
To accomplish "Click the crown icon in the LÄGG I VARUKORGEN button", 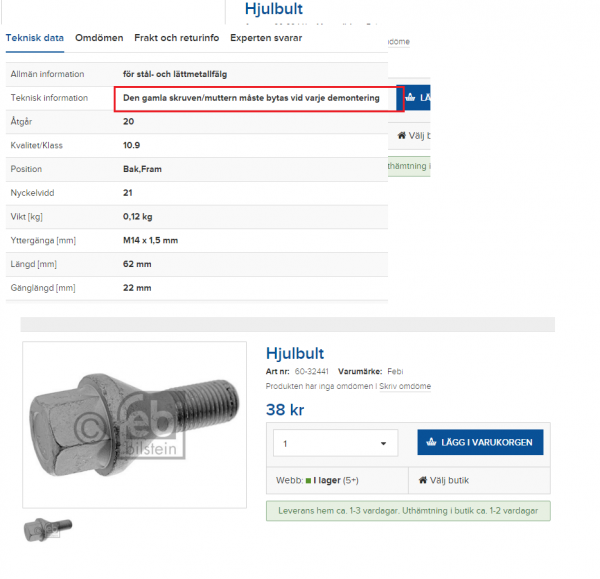I will [433, 442].
